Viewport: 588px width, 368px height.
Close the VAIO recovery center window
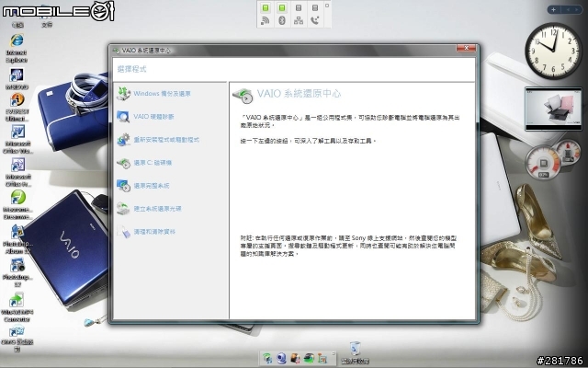click(x=466, y=48)
